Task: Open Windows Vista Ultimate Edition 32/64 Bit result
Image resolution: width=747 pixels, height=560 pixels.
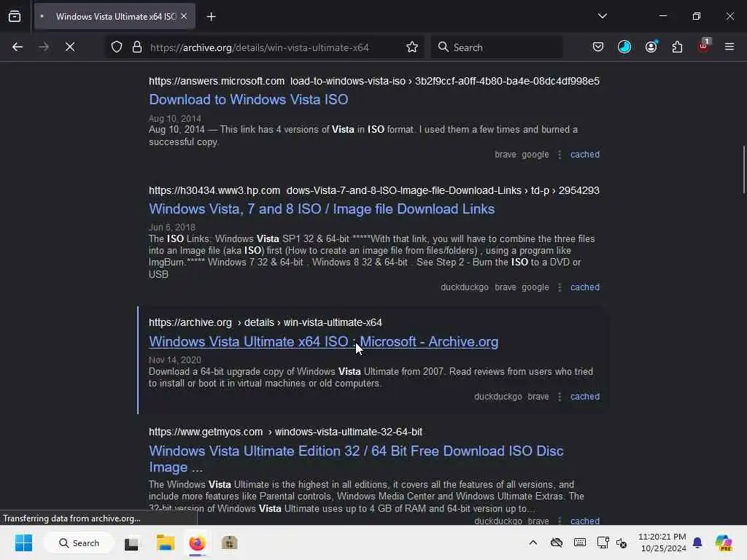Action: pyautogui.click(x=356, y=459)
